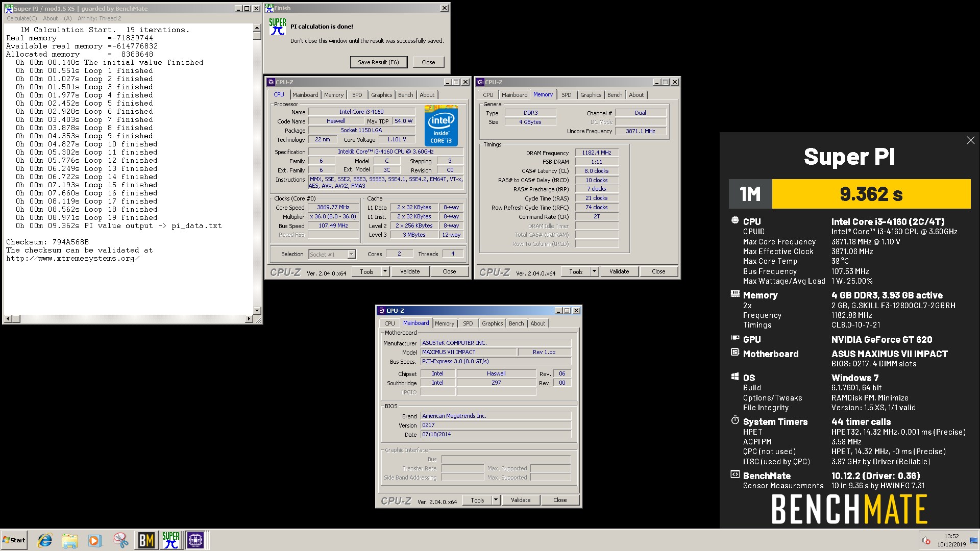Screen dimensions: 980x551
Task: Switch to CPU-Z taskbar icon
Action: pos(195,540)
